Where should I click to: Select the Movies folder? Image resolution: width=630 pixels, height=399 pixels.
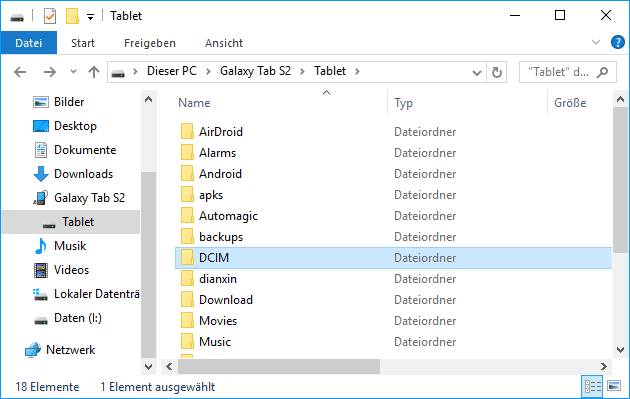(x=218, y=321)
